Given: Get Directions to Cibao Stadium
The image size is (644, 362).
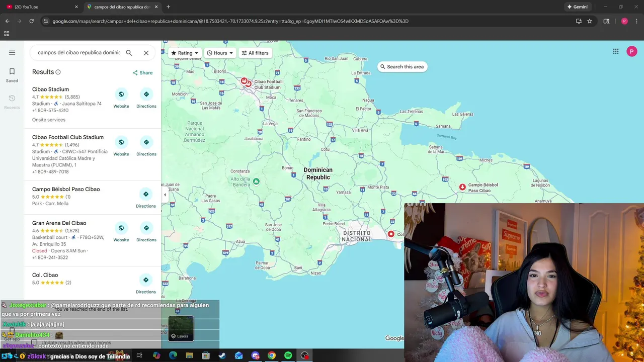Looking at the screenshot, I should coord(146,99).
